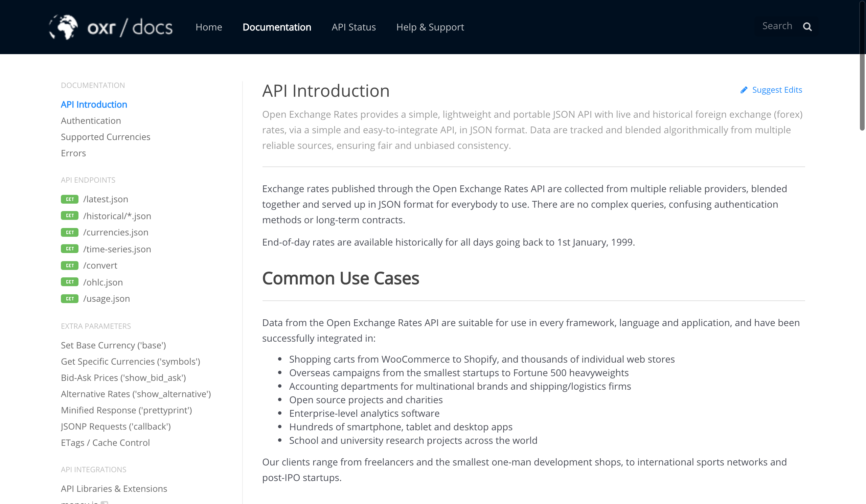Open API Libraries & Extensions page
This screenshot has width=866, height=504.
pos(114,489)
